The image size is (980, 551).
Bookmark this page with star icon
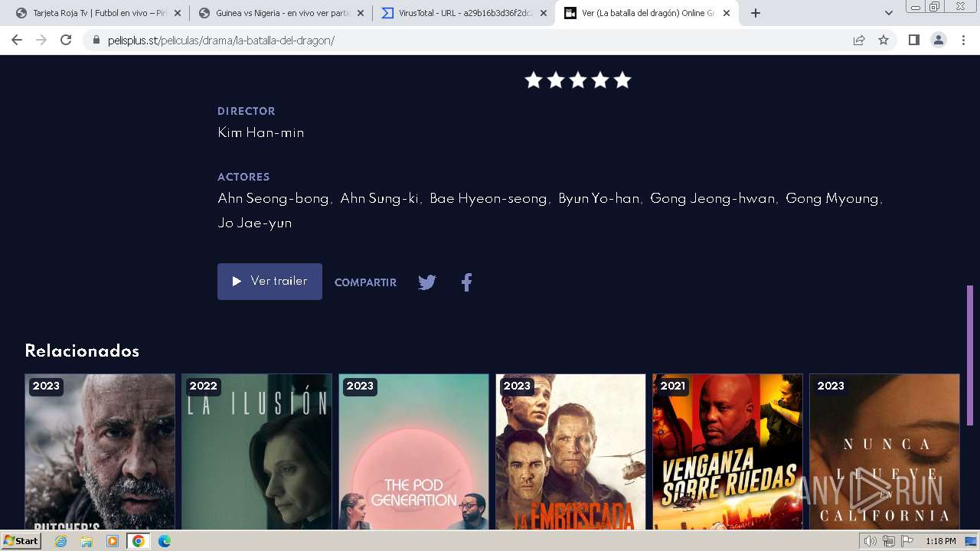(884, 41)
